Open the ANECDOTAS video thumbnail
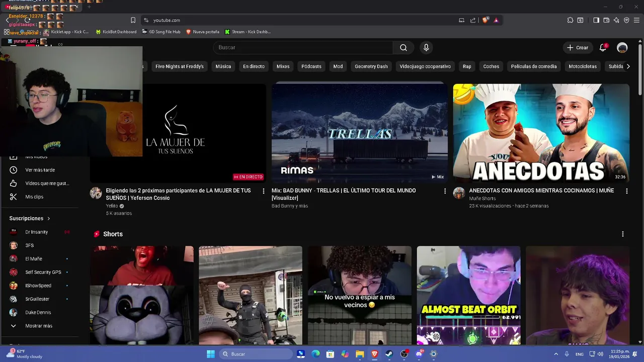This screenshot has width=644, height=362. click(541, 133)
